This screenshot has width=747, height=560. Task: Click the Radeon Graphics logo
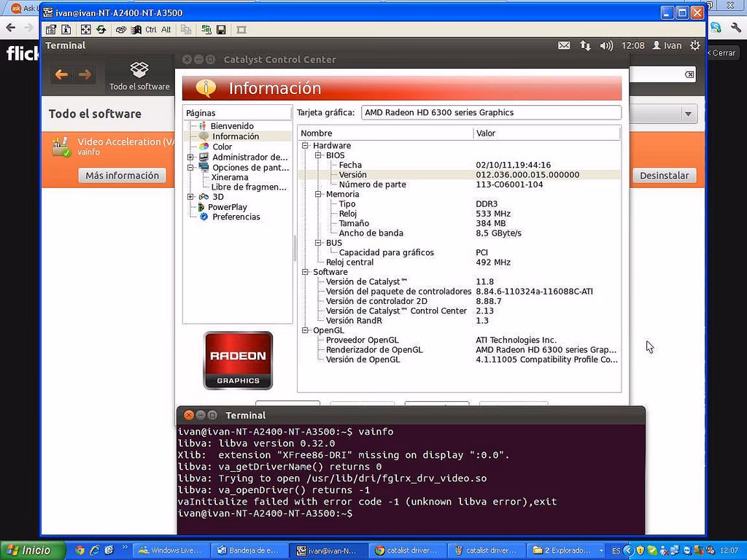(238, 360)
